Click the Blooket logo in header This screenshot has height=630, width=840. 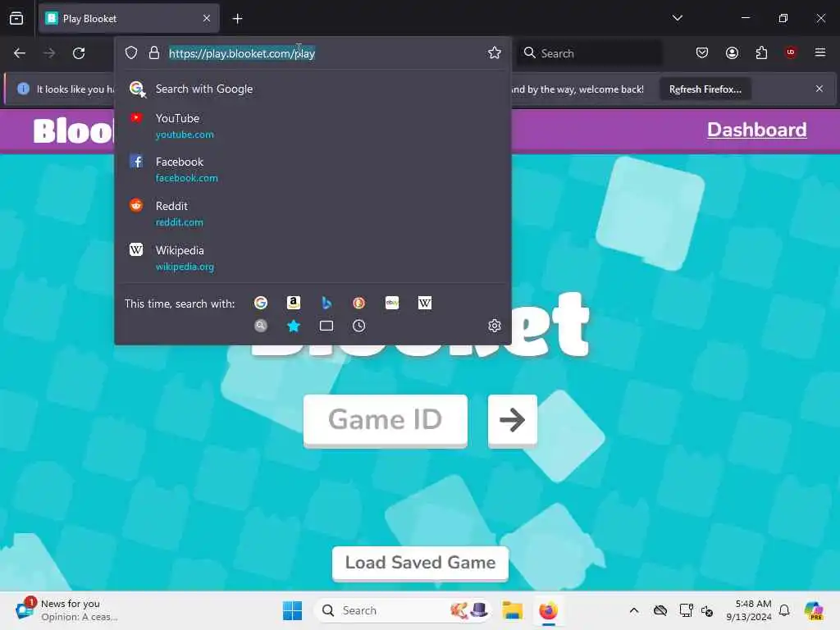tap(73, 130)
